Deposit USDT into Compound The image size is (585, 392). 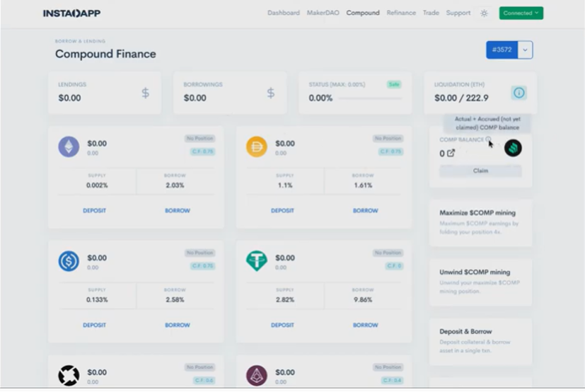point(282,325)
